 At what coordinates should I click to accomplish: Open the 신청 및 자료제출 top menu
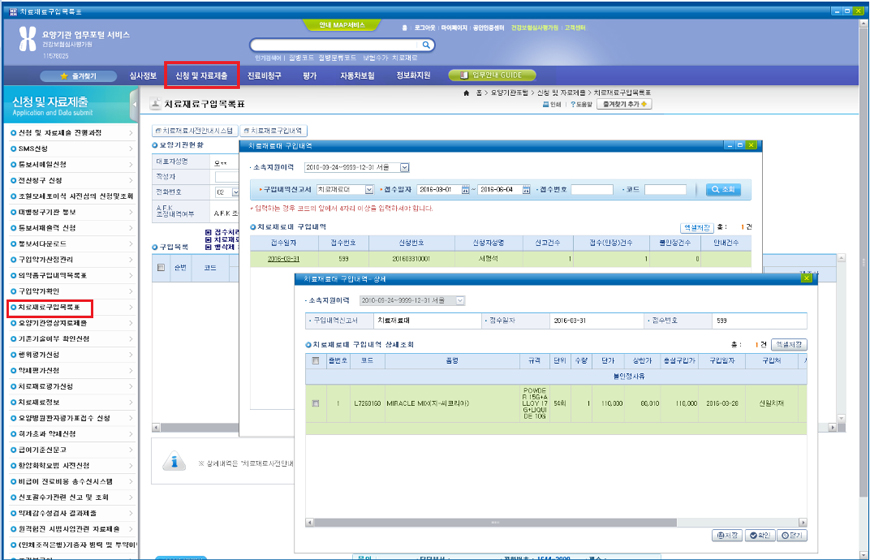201,75
